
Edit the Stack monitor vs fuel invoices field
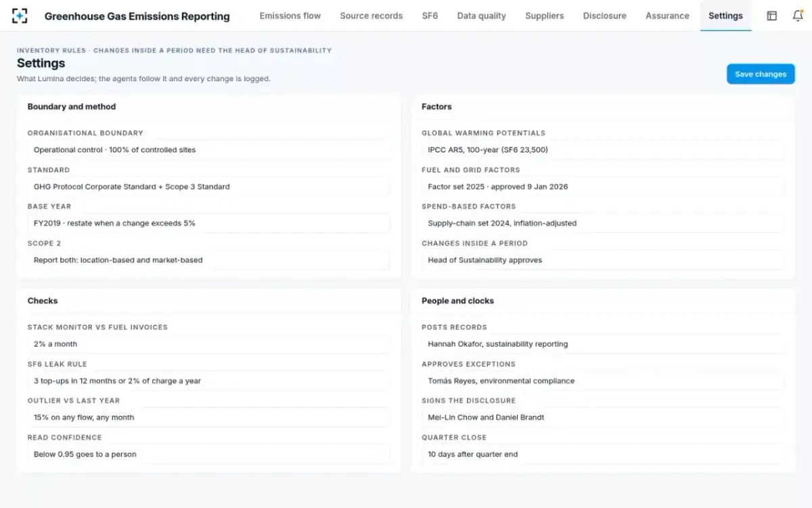(208, 344)
